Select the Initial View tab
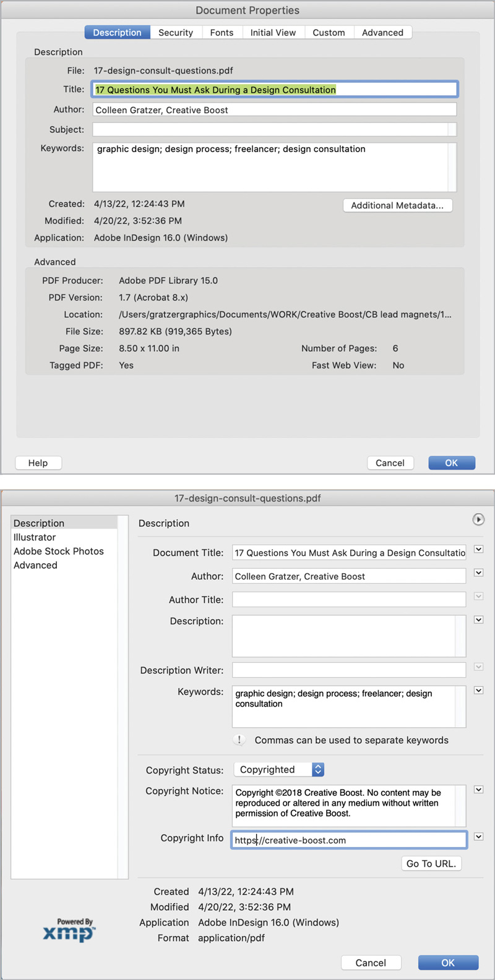This screenshot has width=495, height=980. 273,33
